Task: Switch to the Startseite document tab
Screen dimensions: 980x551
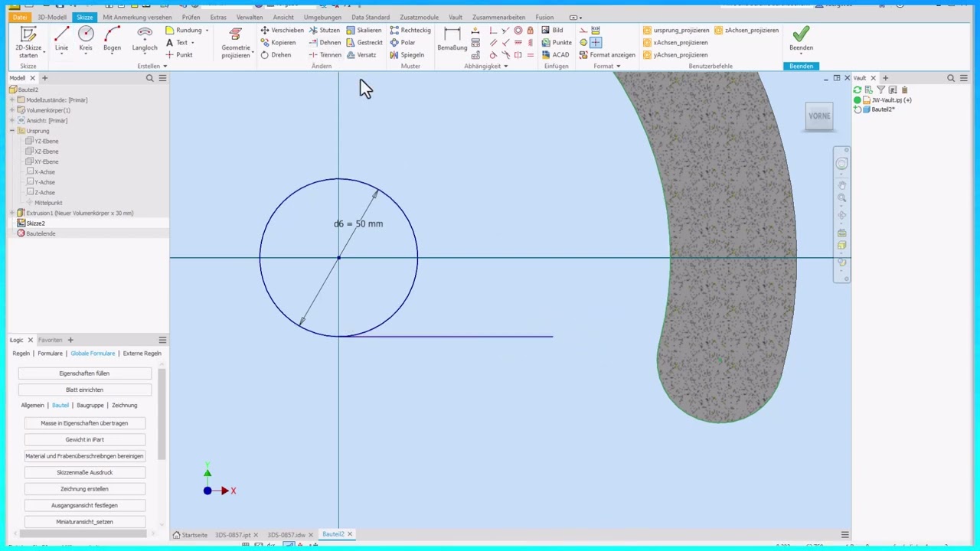Action: click(x=191, y=535)
